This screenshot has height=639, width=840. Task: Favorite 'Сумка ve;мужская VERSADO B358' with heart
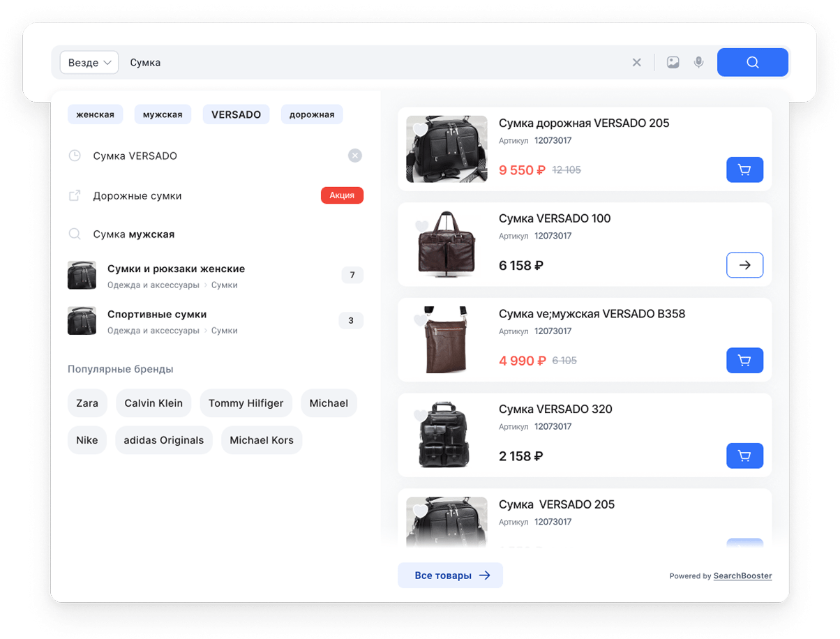(420, 321)
